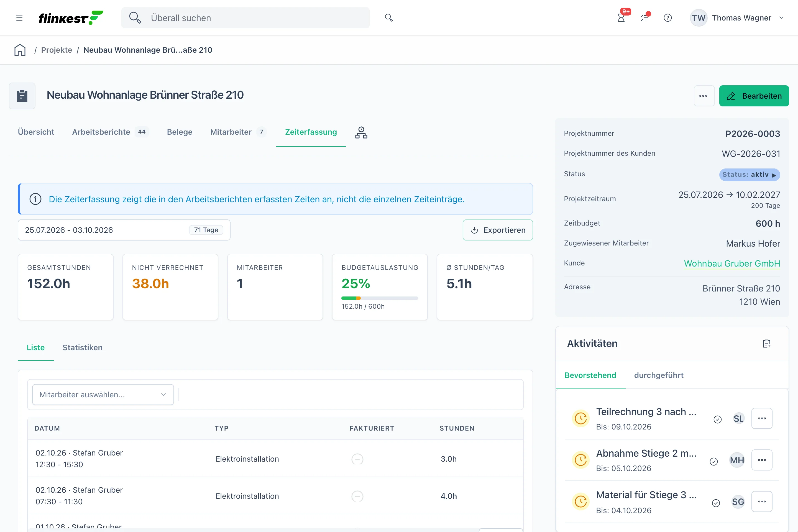Click the Exportieren button
Image resolution: width=798 pixels, height=532 pixels.
tap(497, 230)
